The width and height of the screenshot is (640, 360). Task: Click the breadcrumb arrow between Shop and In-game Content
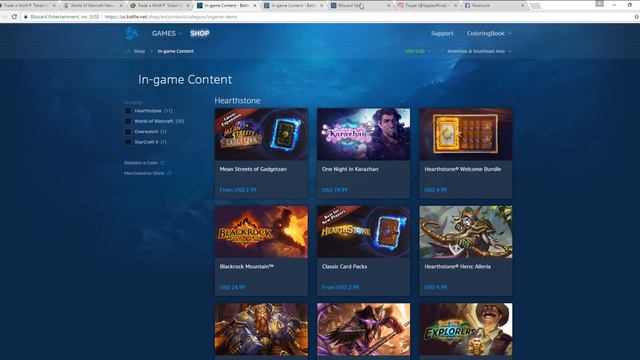click(151, 51)
